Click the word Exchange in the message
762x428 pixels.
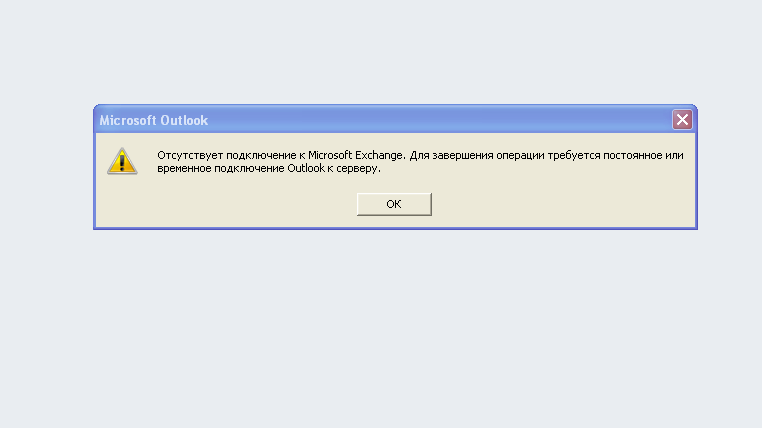point(379,155)
